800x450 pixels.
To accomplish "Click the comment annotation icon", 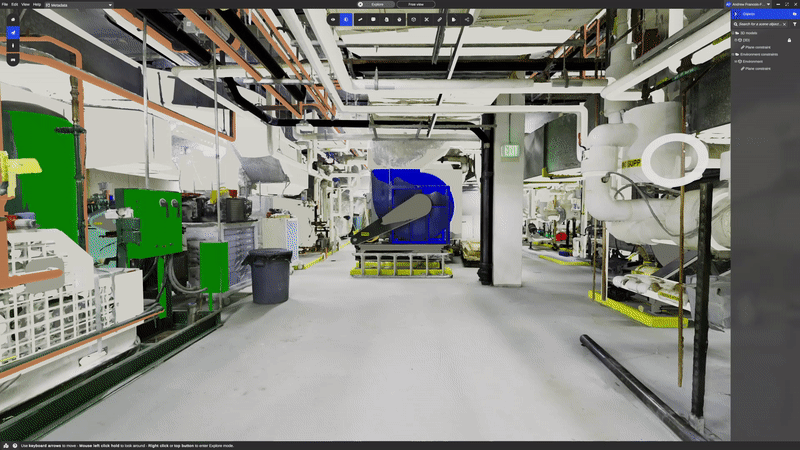I will pyautogui.click(x=373, y=19).
